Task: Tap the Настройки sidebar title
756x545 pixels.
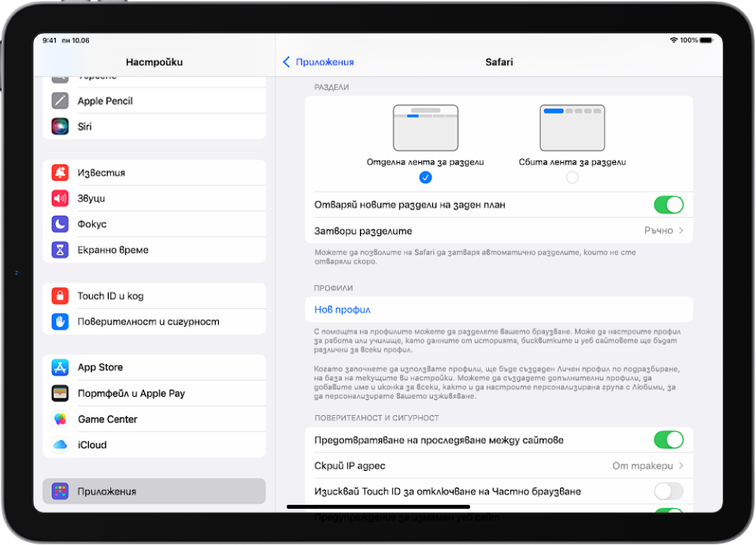Action: click(154, 61)
